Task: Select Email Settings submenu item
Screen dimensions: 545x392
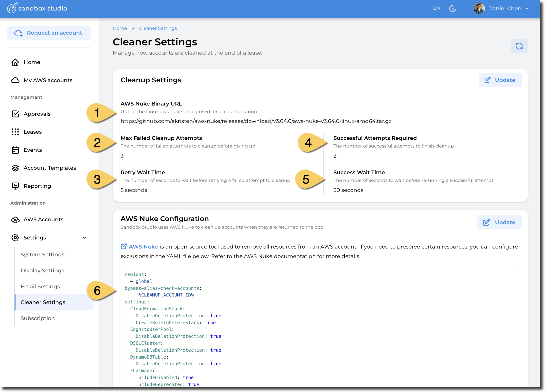Action: click(40, 286)
